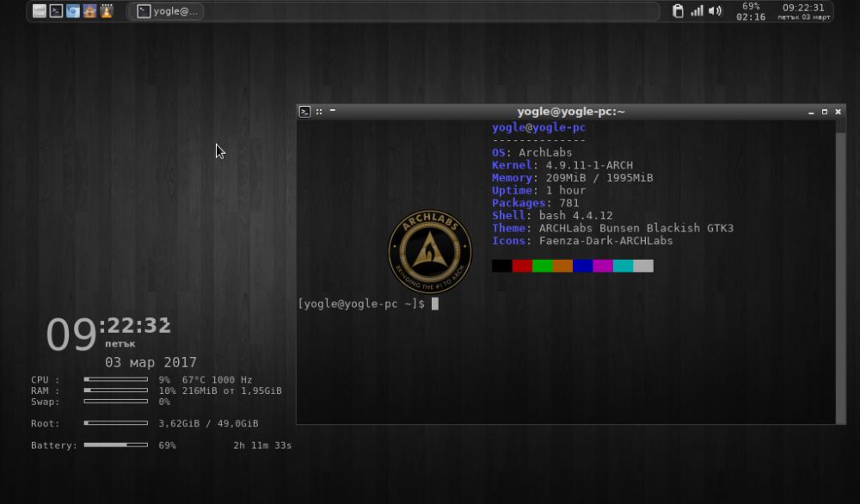Image resolution: width=860 pixels, height=504 pixels.
Task: Click the Icons: Faenza-Dark-ARCHLabs line
Action: pos(582,241)
